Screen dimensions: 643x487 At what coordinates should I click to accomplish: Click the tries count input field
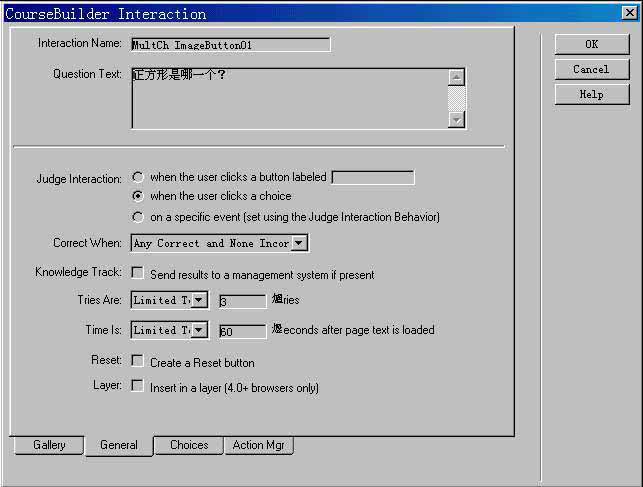click(x=242, y=301)
